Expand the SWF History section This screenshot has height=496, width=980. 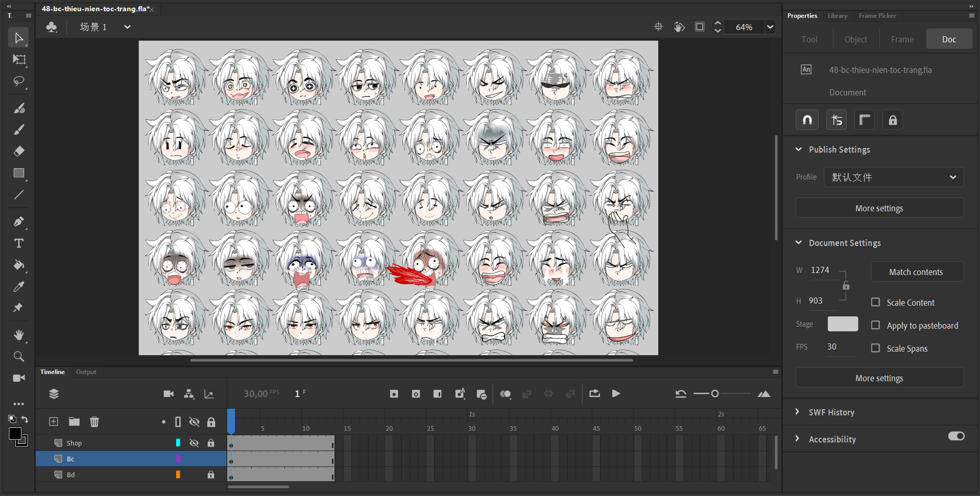(x=831, y=412)
